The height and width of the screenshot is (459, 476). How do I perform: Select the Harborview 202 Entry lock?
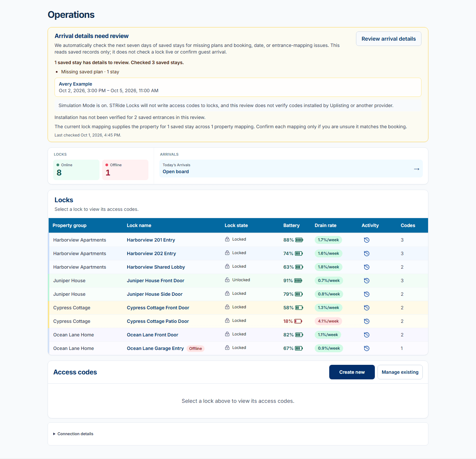151,253
